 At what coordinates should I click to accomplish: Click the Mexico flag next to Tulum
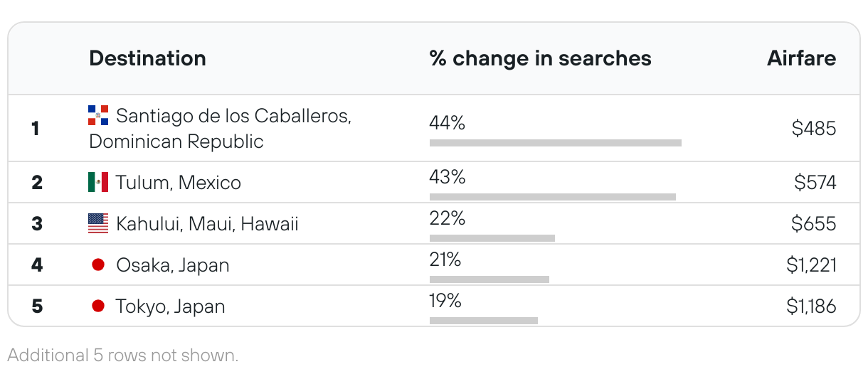pos(98,183)
